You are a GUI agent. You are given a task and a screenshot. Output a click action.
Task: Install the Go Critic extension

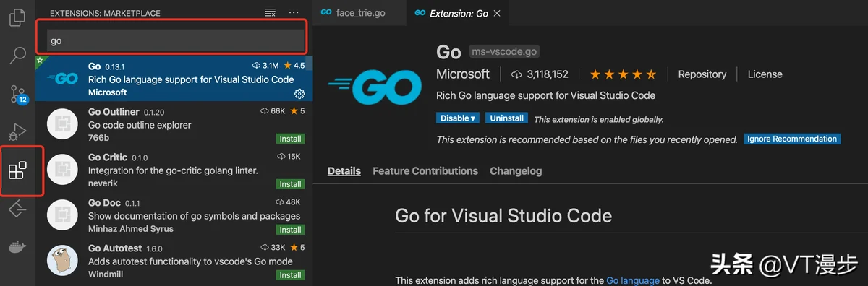(290, 184)
